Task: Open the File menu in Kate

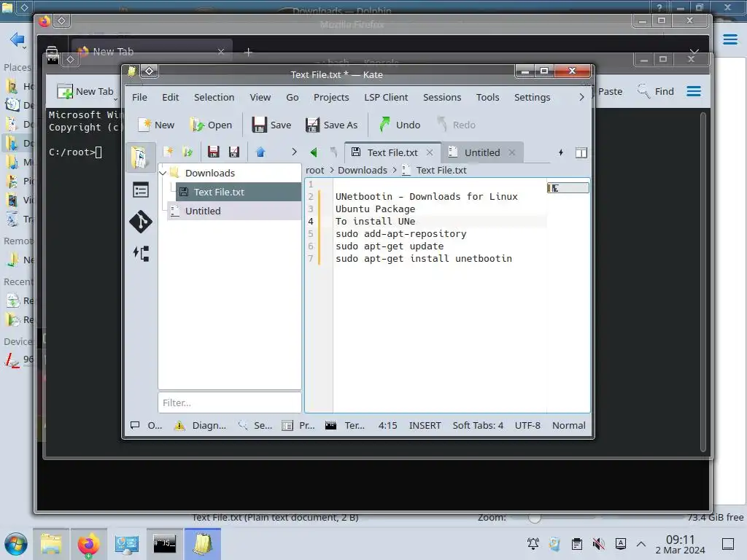Action: (x=139, y=97)
